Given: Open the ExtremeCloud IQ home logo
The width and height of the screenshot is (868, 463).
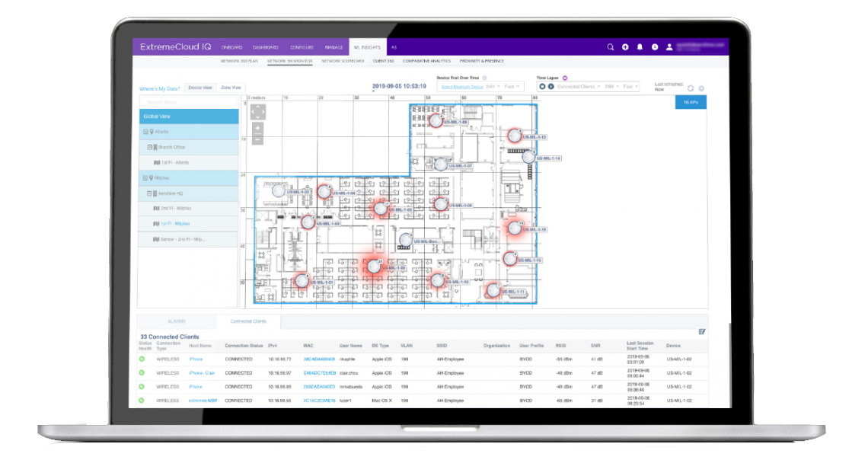Looking at the screenshot, I should [175, 47].
